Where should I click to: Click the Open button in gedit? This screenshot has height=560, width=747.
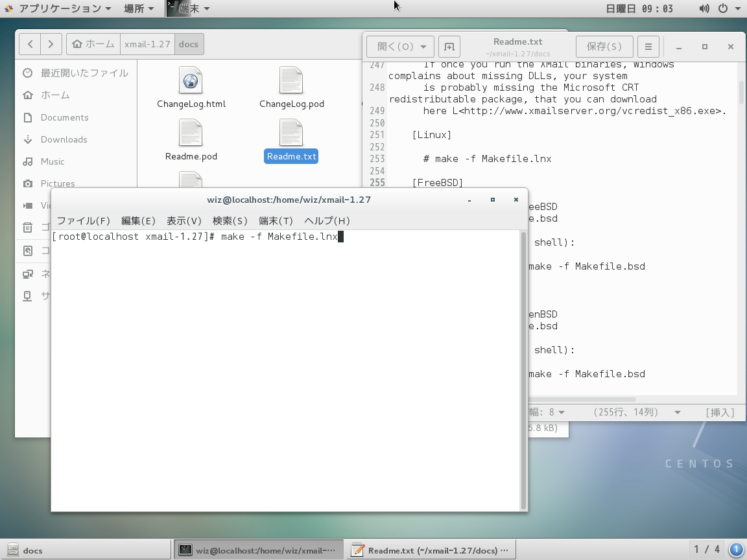click(x=400, y=47)
